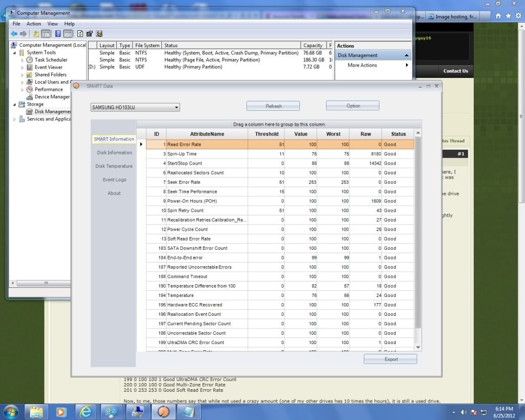Sort by the AttributeName column header

pos(207,134)
